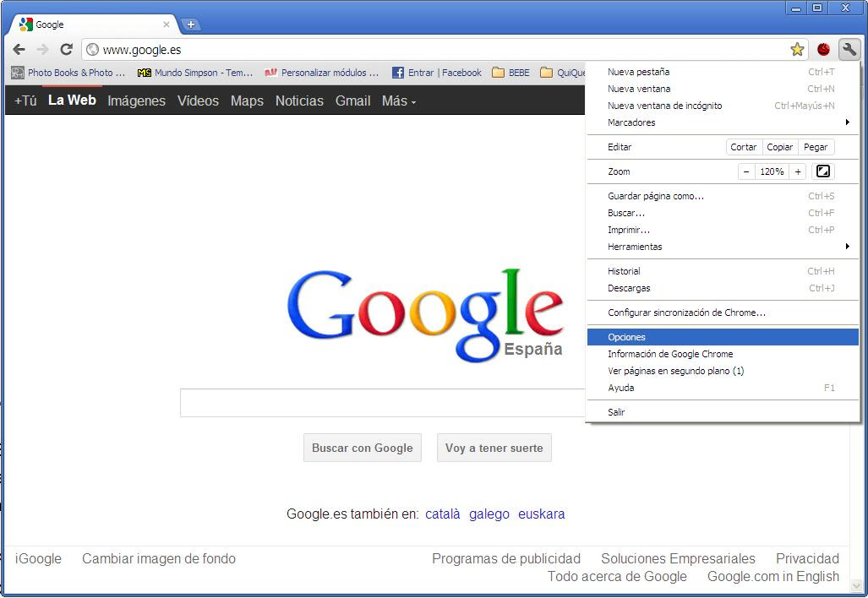Screen dimensions: 868x598
Task: Open the BEBE bookmarks folder
Action: (511, 73)
